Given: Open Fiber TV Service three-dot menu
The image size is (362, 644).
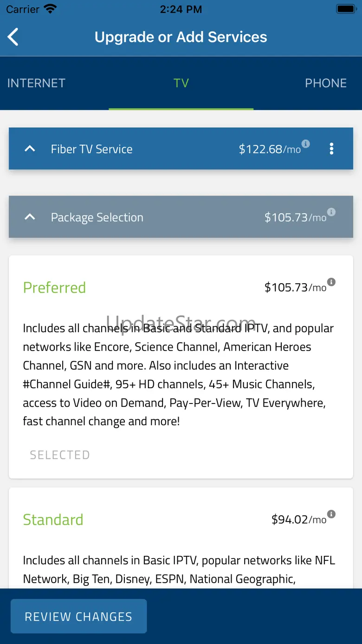Looking at the screenshot, I should [x=331, y=149].
